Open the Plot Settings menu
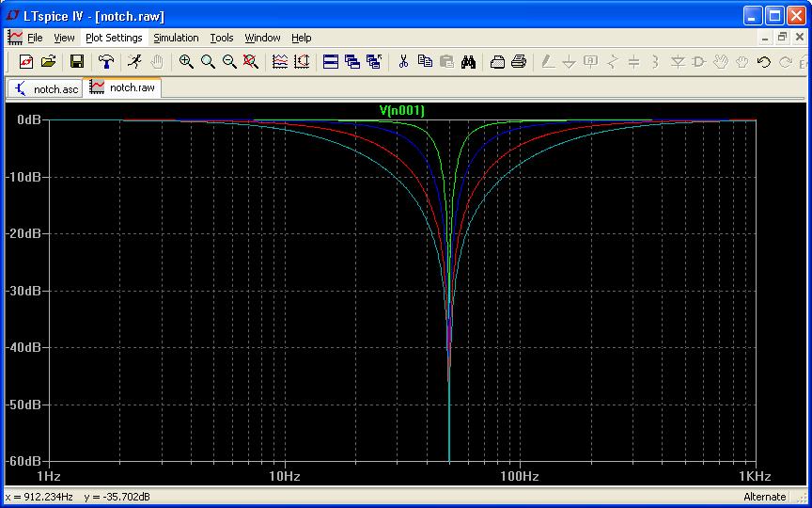Viewport: 812px width, 508px height. [x=114, y=38]
